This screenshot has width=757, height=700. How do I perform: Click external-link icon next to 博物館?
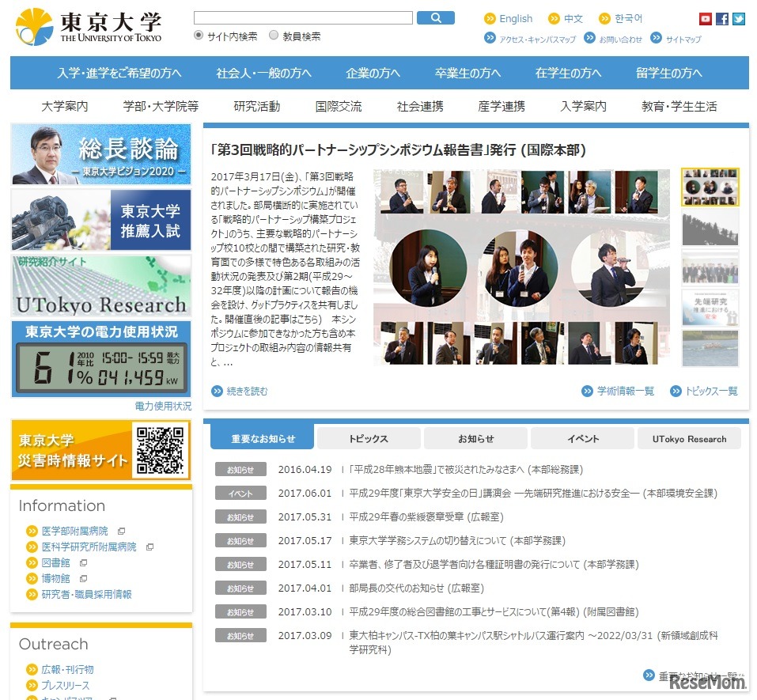click(x=84, y=578)
